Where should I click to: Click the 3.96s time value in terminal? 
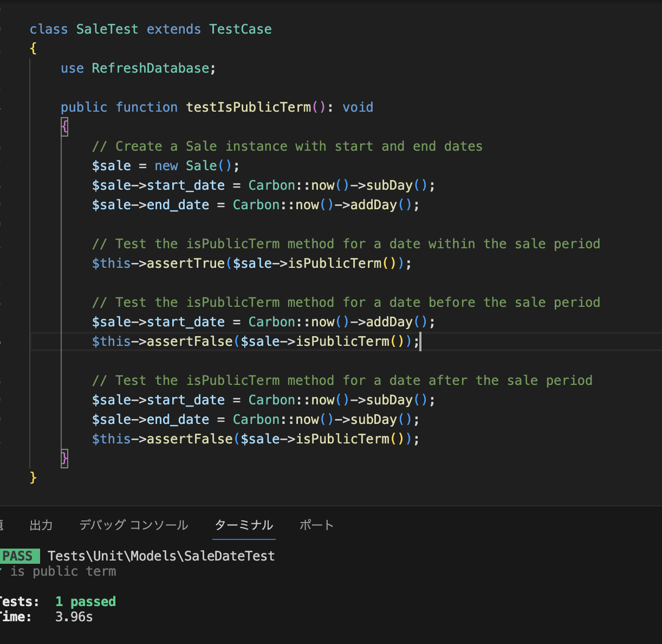tap(74, 617)
